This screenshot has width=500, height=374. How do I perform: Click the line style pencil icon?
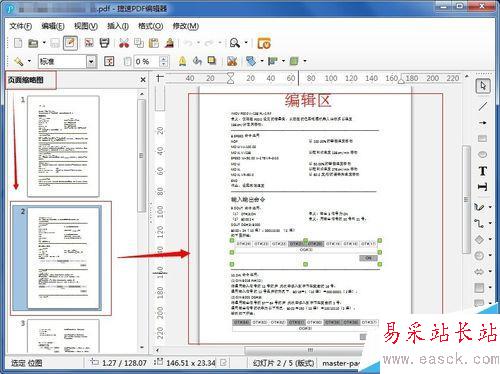(18, 61)
